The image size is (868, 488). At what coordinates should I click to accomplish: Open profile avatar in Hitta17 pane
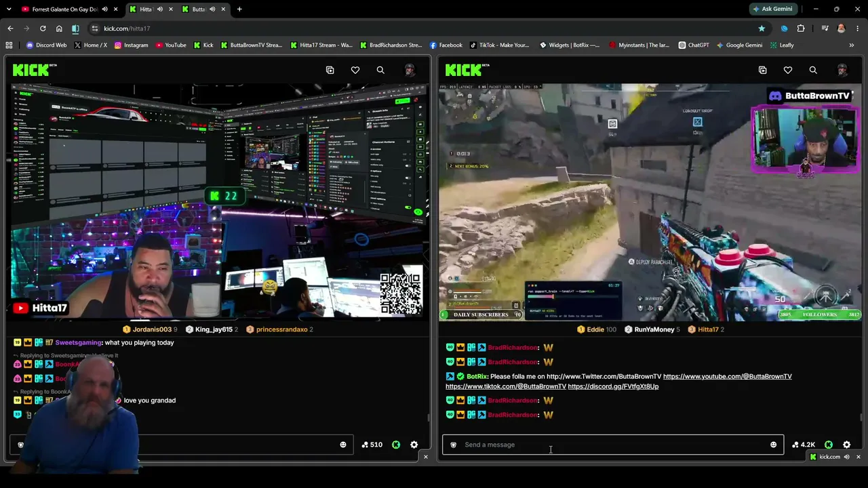[410, 70]
